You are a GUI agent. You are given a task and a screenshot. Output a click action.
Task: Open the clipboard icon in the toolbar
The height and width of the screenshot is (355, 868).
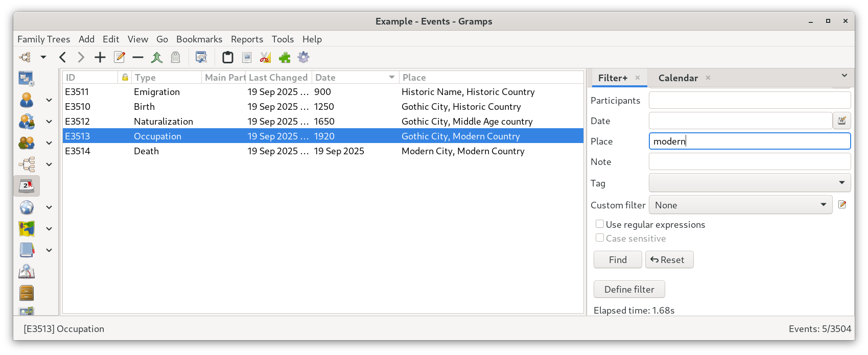pos(228,57)
